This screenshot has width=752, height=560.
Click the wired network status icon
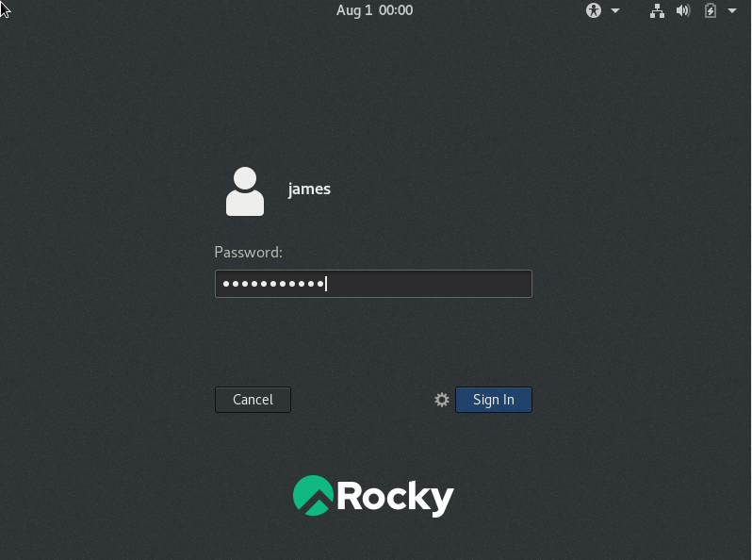click(657, 10)
